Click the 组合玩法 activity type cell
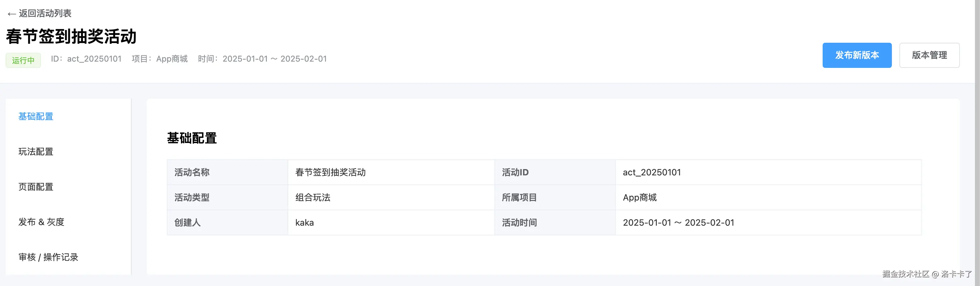This screenshot has height=286, width=980. [313, 197]
